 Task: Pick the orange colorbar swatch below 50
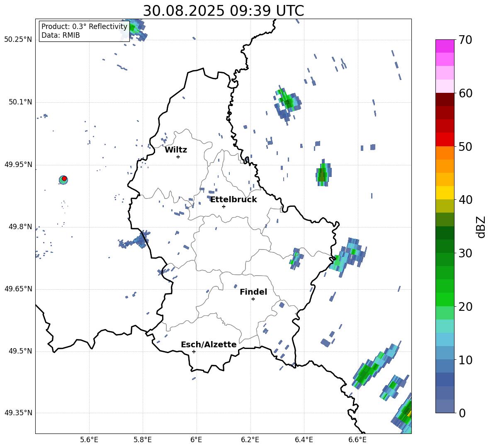445,153
